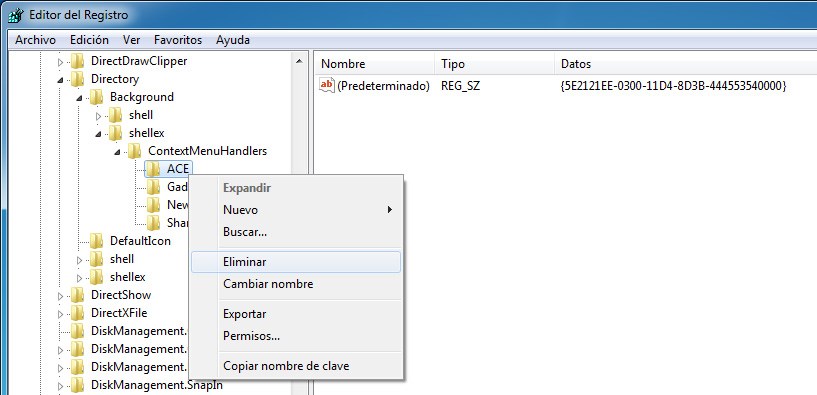This screenshot has height=395, width=817.
Task: Open the Edición menu
Action: [89, 40]
